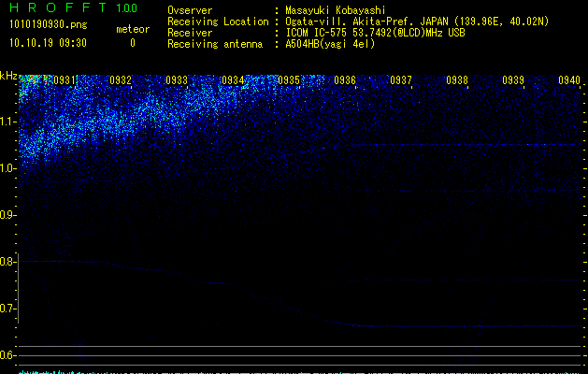This screenshot has height=374, width=588.
Task: Click the Ogata-vill. Akita-Pref. JAPAN location text
Action: pos(417,22)
